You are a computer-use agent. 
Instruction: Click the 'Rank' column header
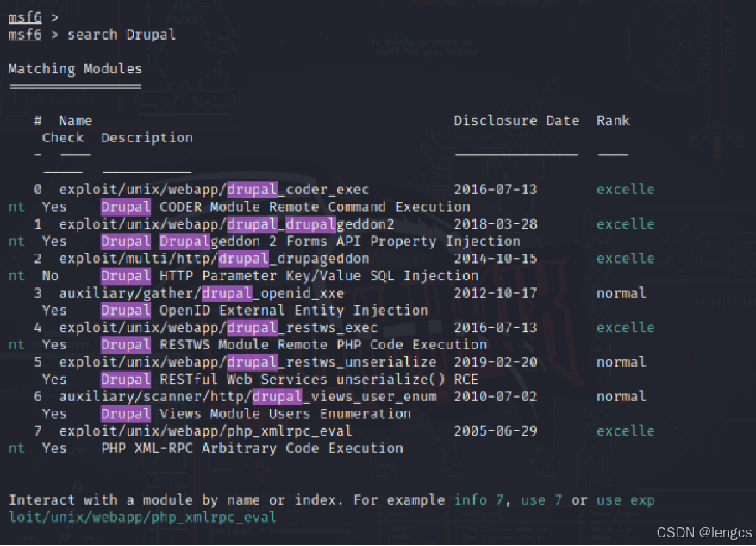613,121
